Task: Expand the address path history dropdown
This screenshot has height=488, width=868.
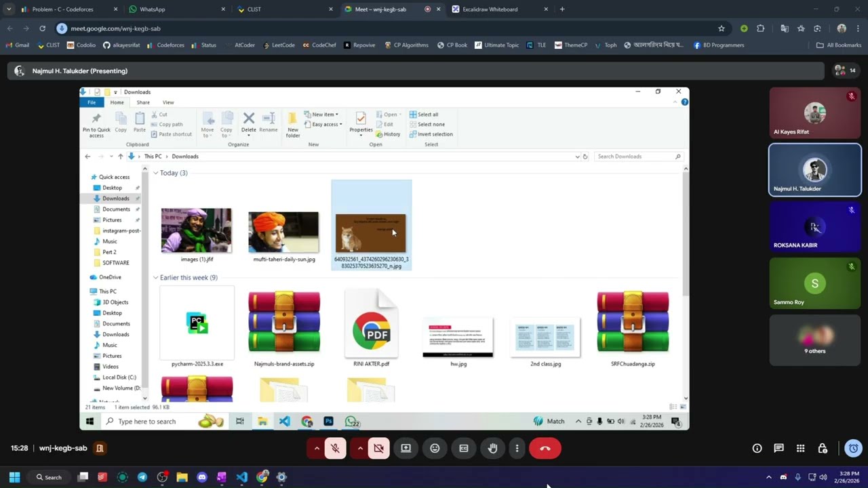Action: click(x=577, y=157)
